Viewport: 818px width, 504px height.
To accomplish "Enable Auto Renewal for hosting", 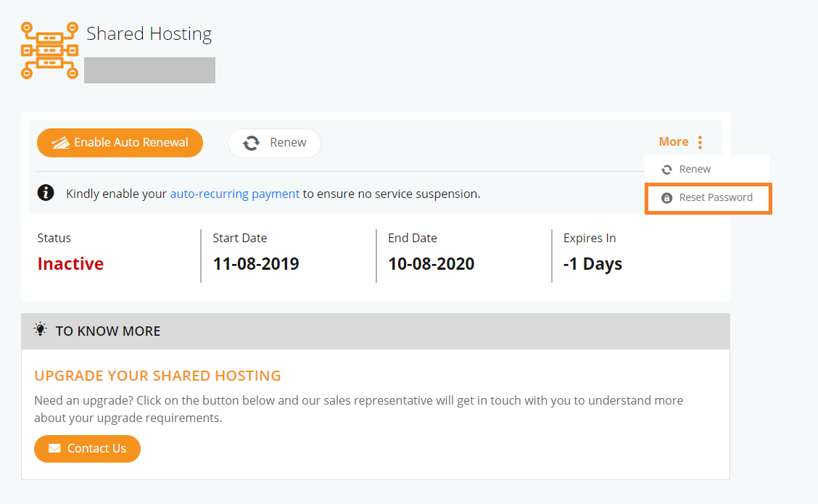I will point(120,143).
